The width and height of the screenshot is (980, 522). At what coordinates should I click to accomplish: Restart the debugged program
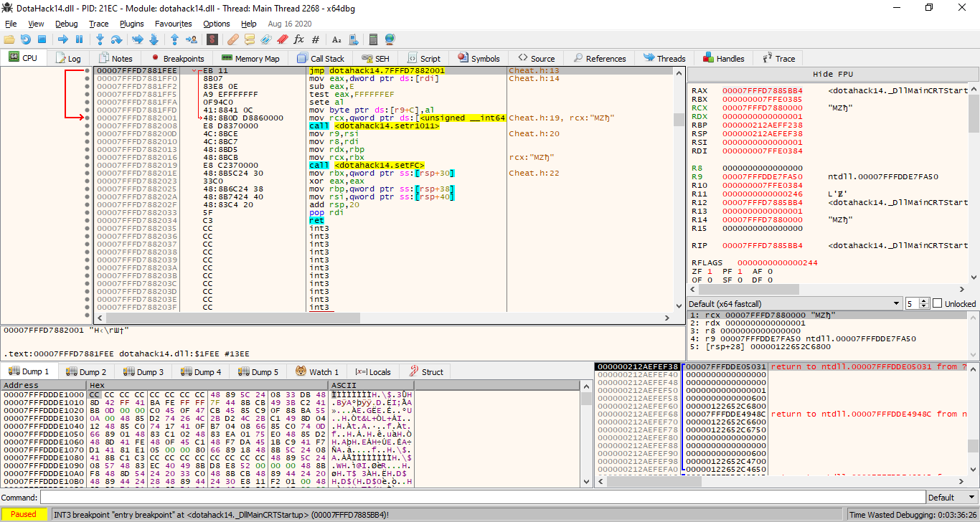pos(26,39)
